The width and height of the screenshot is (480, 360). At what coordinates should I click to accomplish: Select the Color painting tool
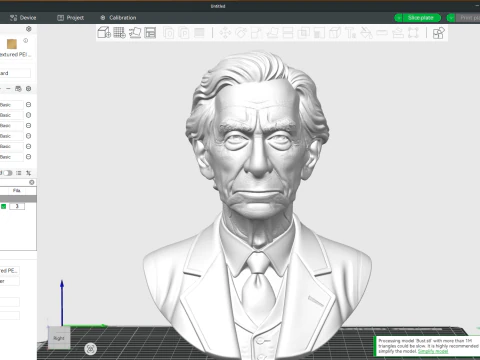coord(366,33)
